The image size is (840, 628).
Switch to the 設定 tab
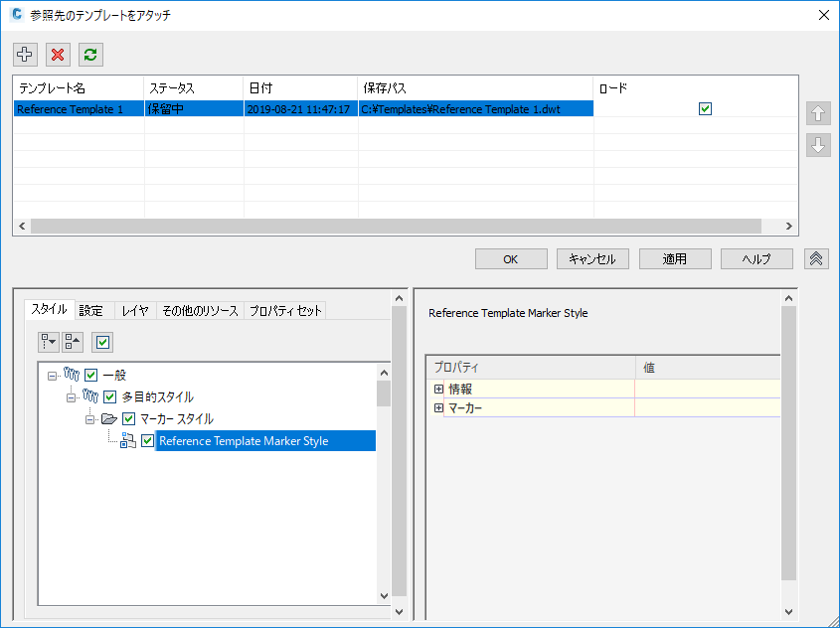click(x=94, y=310)
